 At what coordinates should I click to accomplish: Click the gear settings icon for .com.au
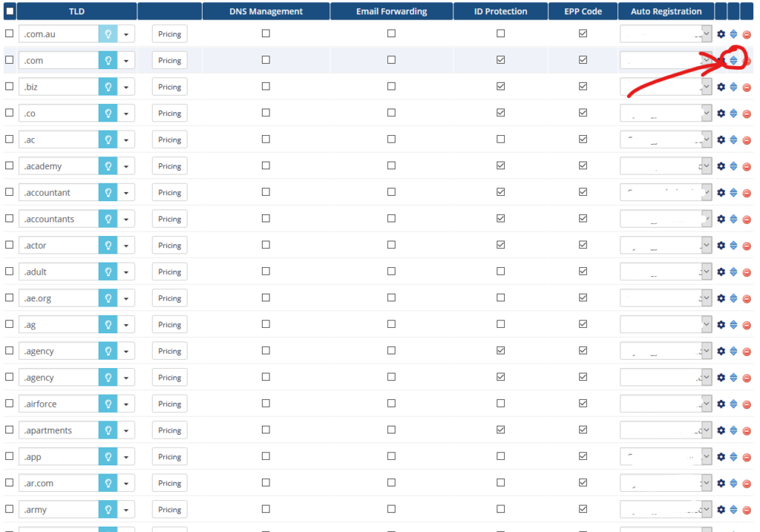(721, 34)
